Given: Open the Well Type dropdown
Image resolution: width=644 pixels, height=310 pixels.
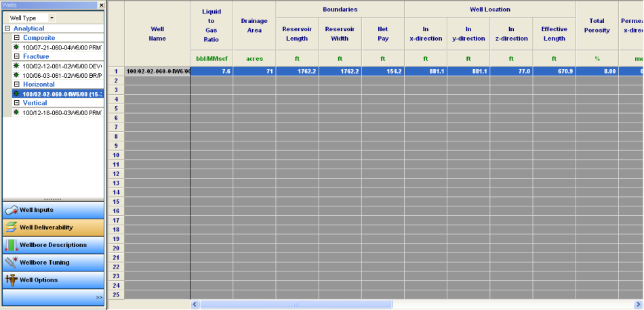Looking at the screenshot, I should (52, 18).
